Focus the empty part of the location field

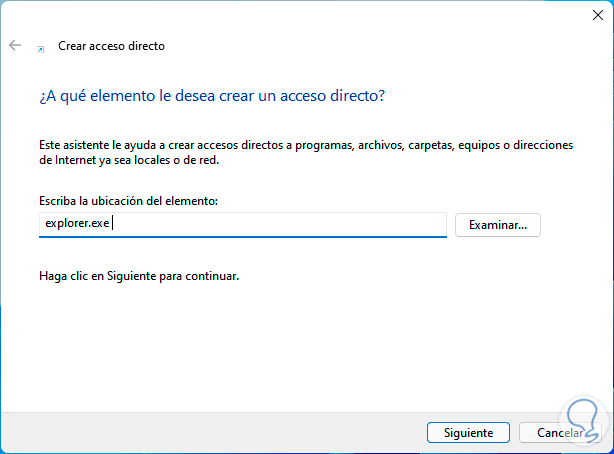(x=300, y=225)
